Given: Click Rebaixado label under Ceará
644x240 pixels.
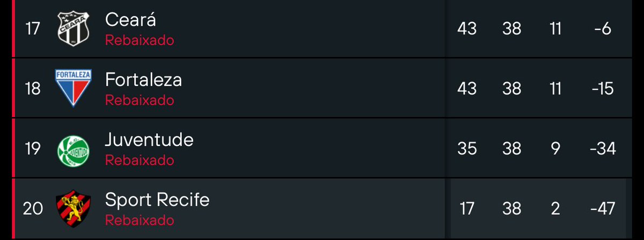Looking at the screenshot, I should coord(140,40).
